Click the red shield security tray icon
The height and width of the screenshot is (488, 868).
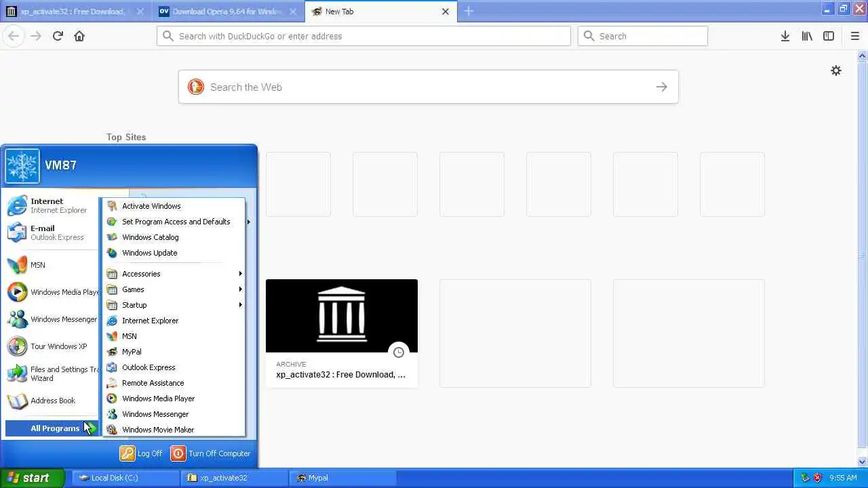(817, 478)
